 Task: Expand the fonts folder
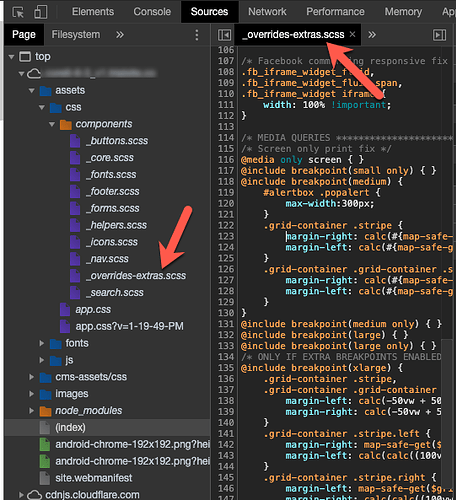pyautogui.click(x=42, y=343)
